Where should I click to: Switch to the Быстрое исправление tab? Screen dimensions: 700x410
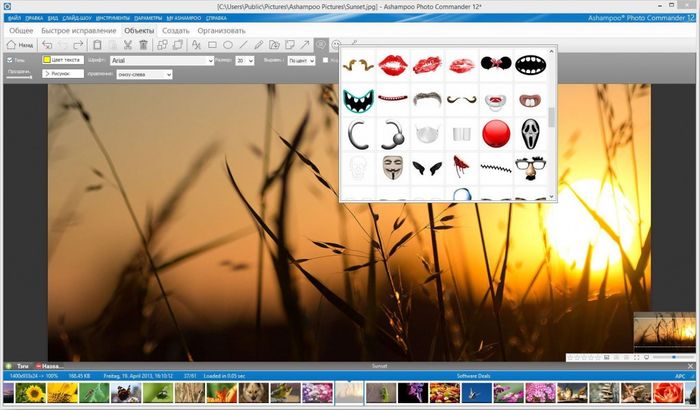[x=79, y=31]
